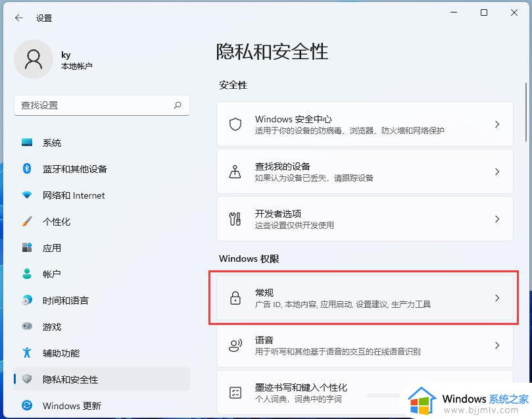Open 墨迹书写和键入个性化 card
532x419 pixels.
tap(365, 393)
